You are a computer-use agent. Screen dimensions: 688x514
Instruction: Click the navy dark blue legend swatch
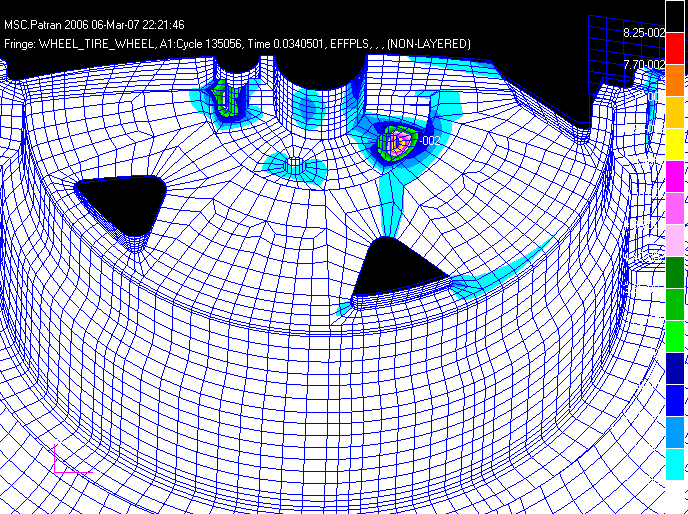[x=676, y=368]
